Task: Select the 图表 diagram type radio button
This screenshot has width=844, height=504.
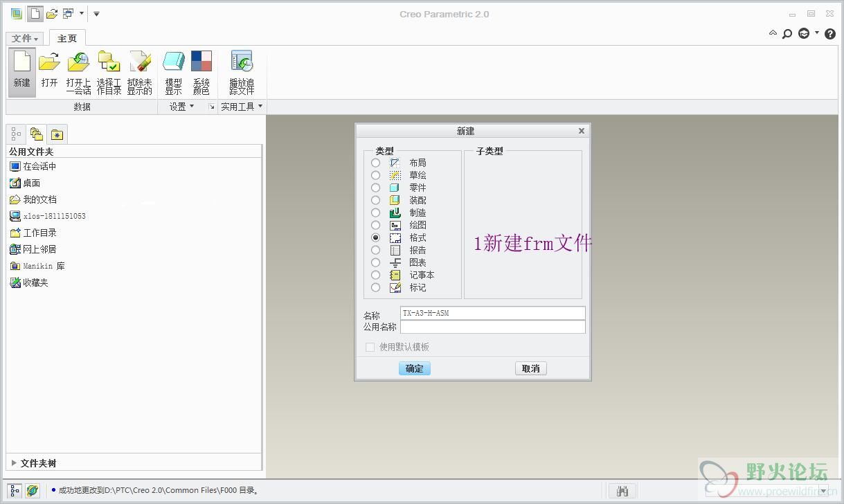Action: pyautogui.click(x=375, y=262)
